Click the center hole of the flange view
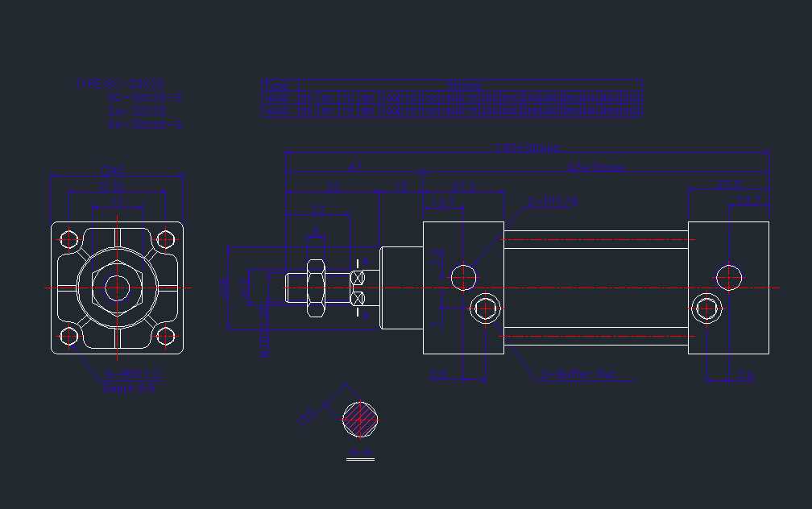Screen dimensions: 812x509 [117, 286]
